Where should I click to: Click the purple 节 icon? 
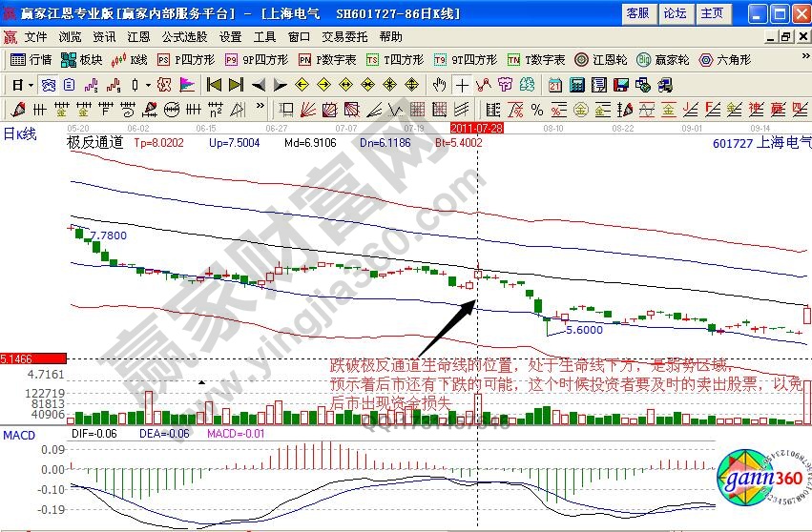point(506,85)
